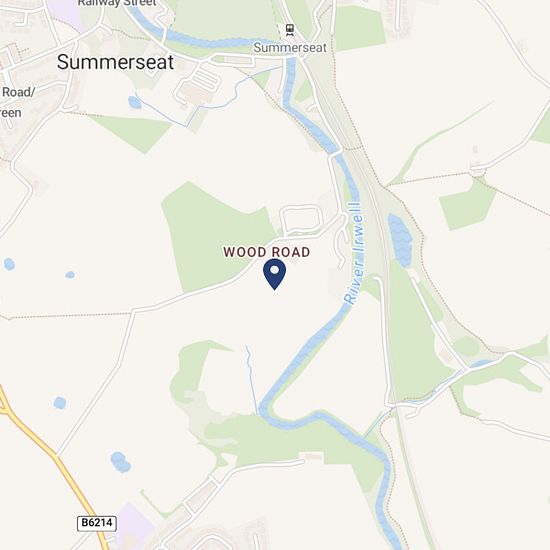Image resolution: width=550 pixels, height=550 pixels.
Task: Click the Summerseat railway station train icon
Action: [290, 31]
